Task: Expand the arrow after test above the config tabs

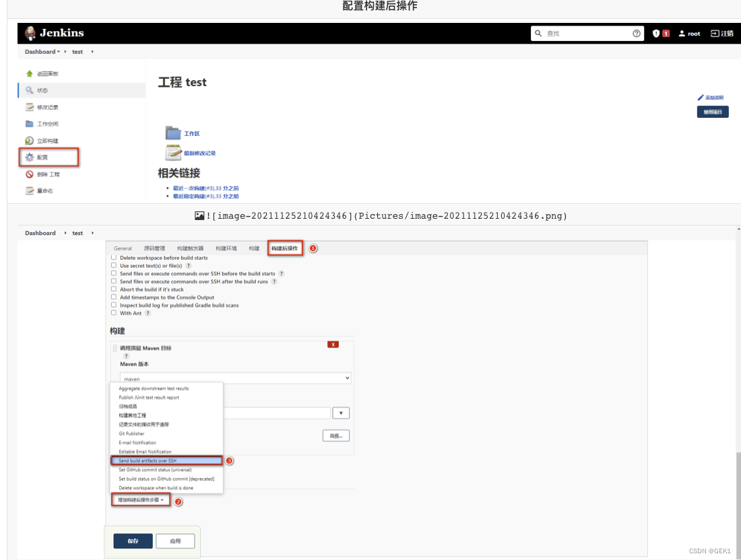Action: (92, 233)
